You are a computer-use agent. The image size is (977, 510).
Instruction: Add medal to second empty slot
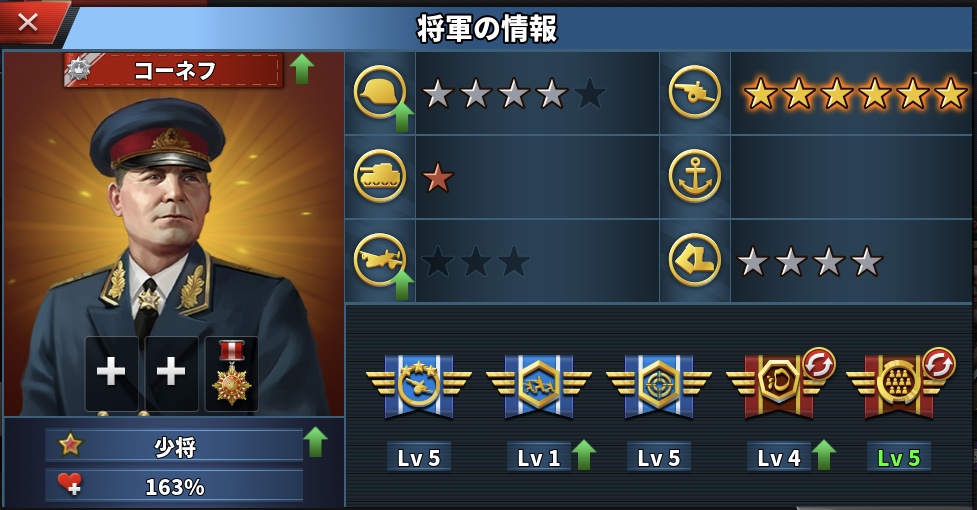[171, 374]
